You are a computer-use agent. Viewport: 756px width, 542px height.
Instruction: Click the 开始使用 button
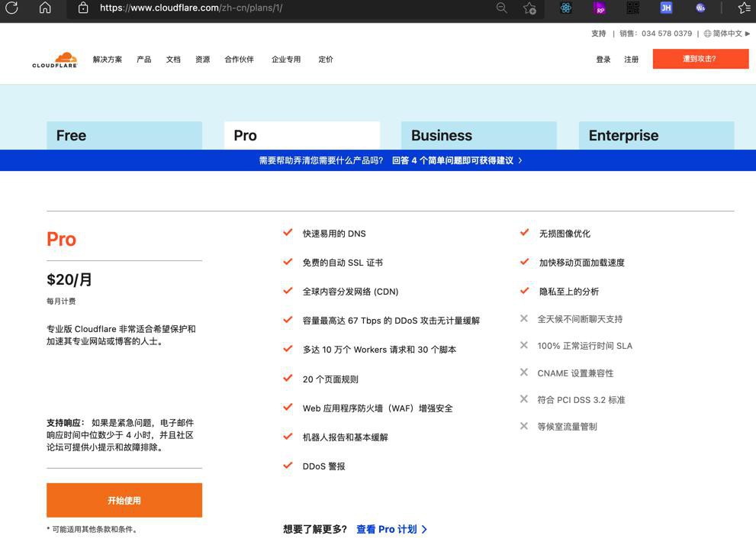(124, 500)
